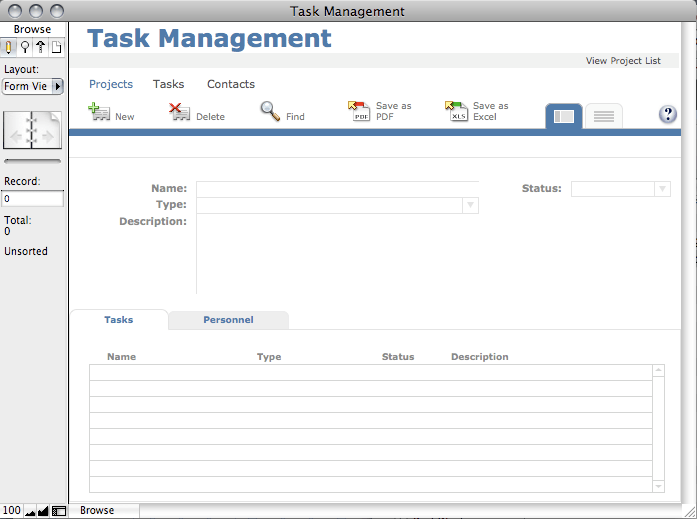697x519 pixels.
Task: Click the Type field
Action: click(x=329, y=205)
